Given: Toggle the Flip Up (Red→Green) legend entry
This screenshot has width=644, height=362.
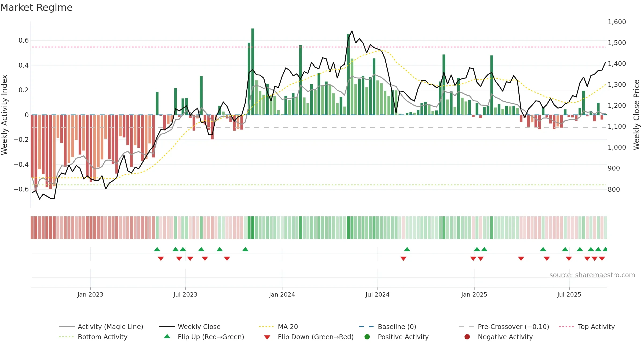Looking at the screenshot, I should [204, 337].
